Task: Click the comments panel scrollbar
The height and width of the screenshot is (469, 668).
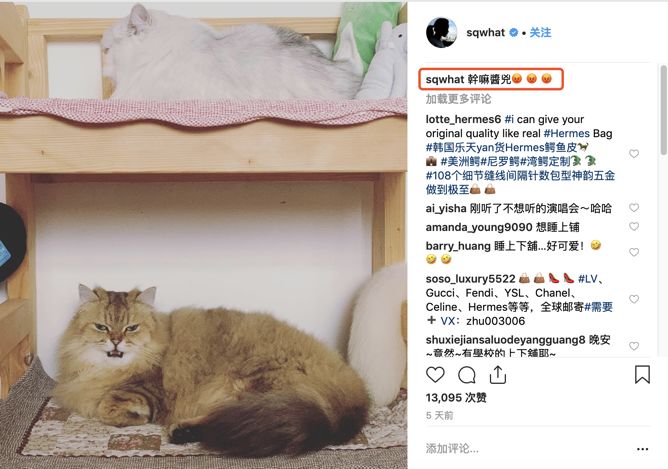Action: 664,110
